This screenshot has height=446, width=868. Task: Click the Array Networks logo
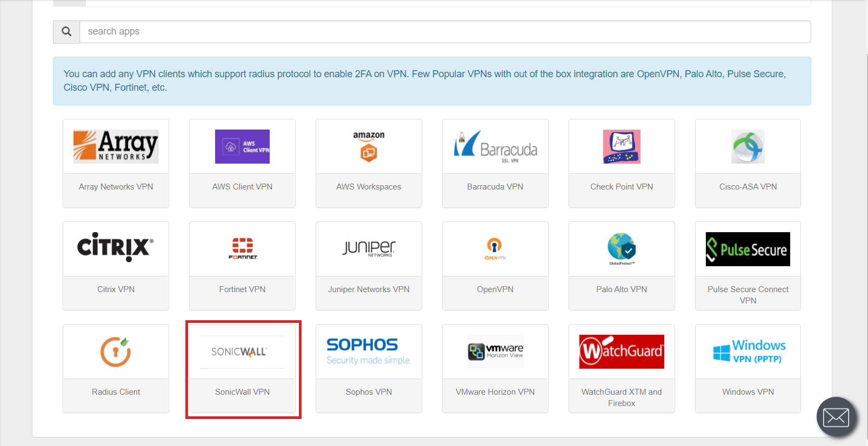pyautogui.click(x=116, y=146)
